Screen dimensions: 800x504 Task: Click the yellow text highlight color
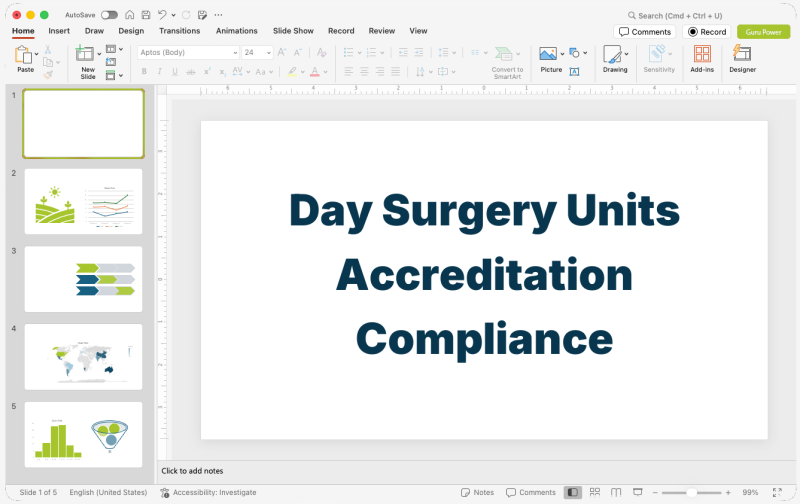[292, 71]
